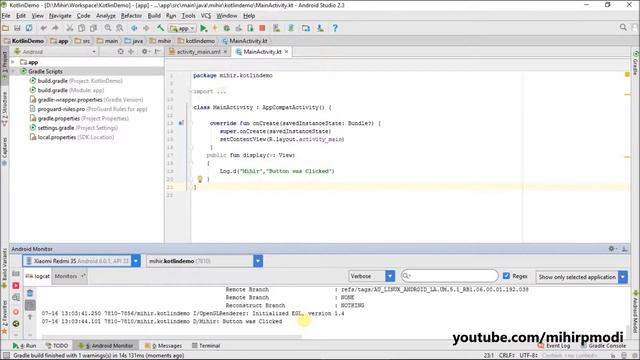The width and height of the screenshot is (640, 360).
Task: Select local.properties file in tree
Action: point(72,137)
